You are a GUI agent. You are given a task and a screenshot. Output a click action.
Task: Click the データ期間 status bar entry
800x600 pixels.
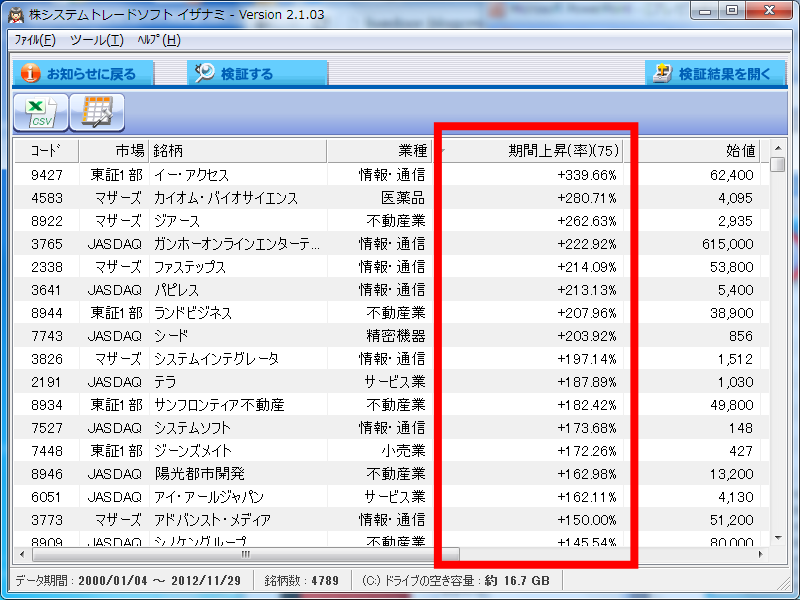[128, 581]
